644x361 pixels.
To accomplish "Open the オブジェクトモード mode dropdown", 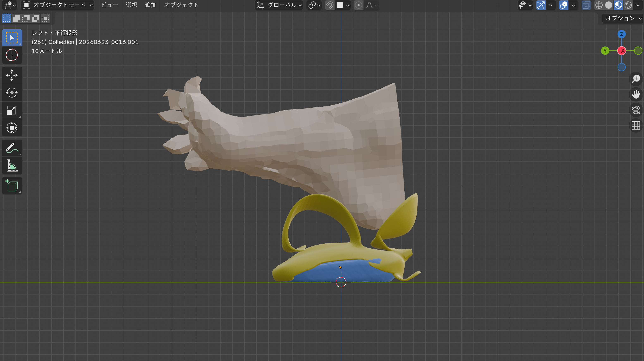I will point(57,5).
